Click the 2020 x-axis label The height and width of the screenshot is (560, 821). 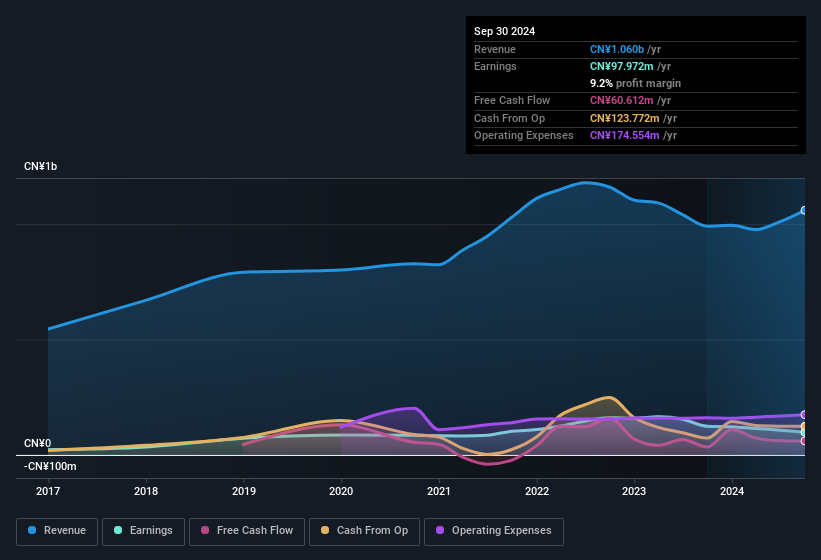[341, 491]
